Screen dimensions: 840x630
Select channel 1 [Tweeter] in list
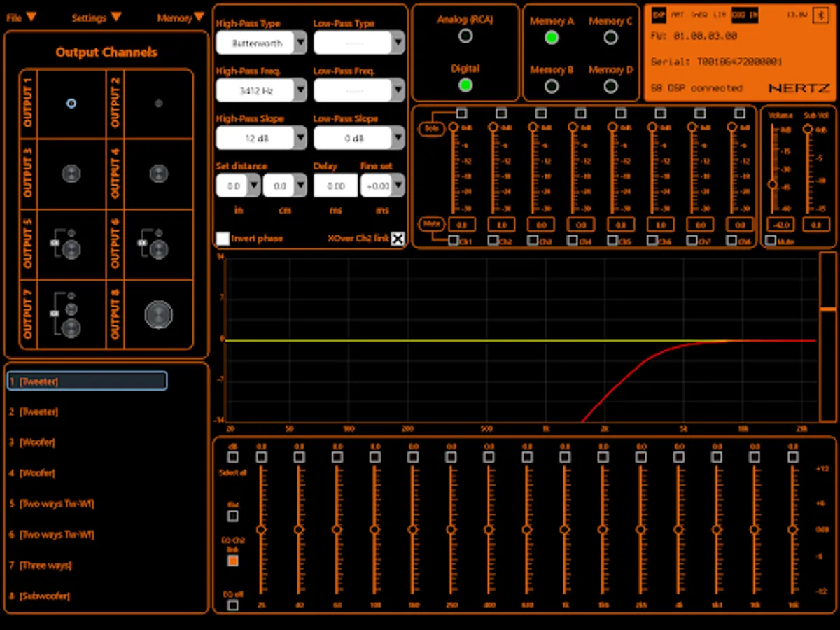pos(87,381)
